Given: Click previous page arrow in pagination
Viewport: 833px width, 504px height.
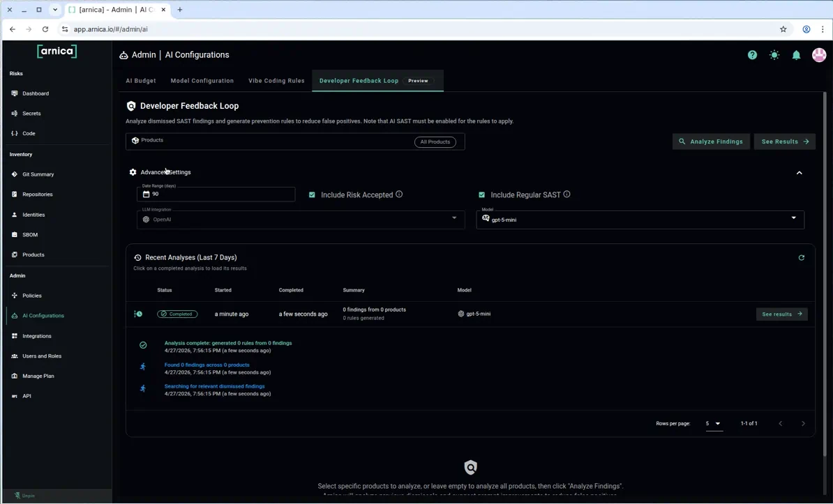Looking at the screenshot, I should 781,424.
